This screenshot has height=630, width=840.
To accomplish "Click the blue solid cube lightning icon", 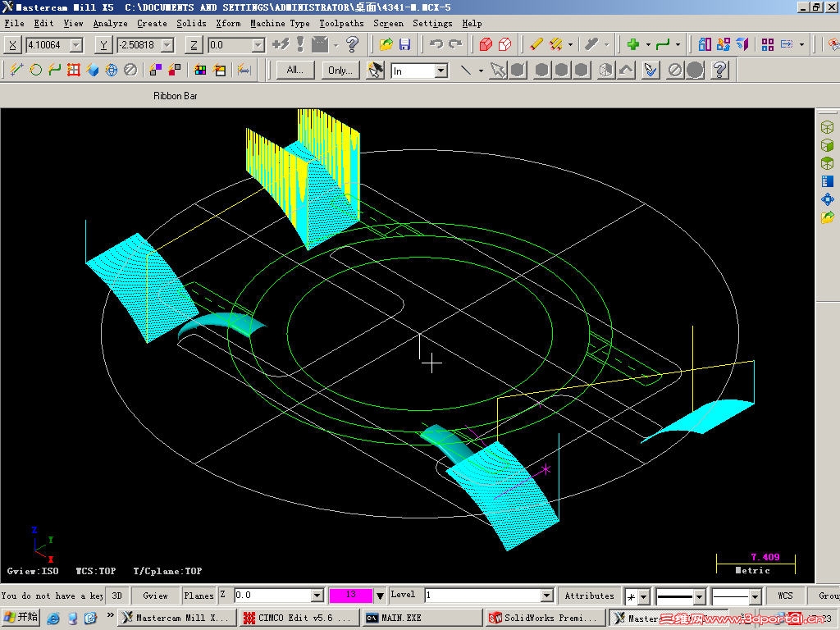I will point(92,71).
